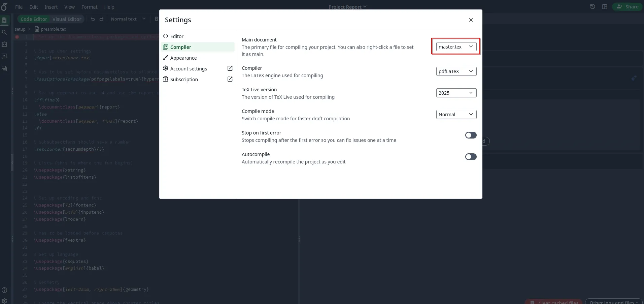This screenshot has width=644, height=304.
Task: Open project search
Action: click(x=4, y=32)
